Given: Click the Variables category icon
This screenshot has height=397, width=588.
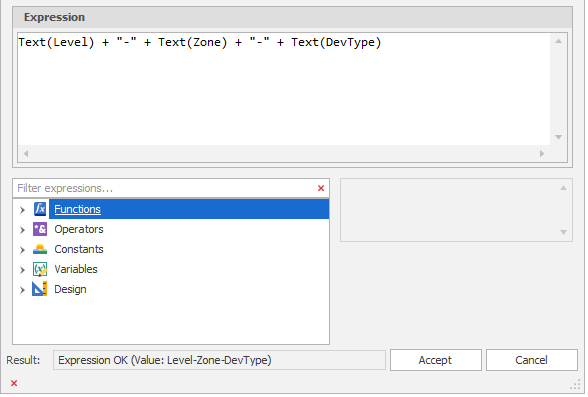Looking at the screenshot, I should click(x=40, y=270).
